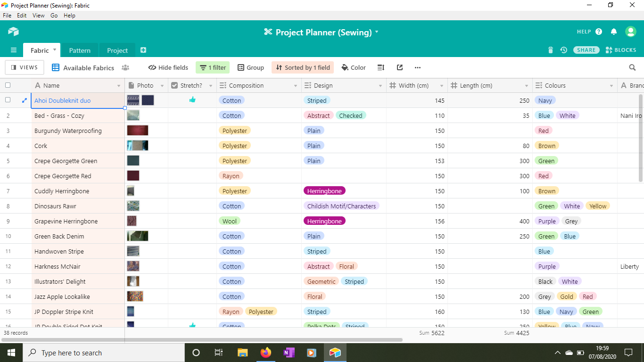Open the Help menu
644x362 pixels.
point(69,15)
